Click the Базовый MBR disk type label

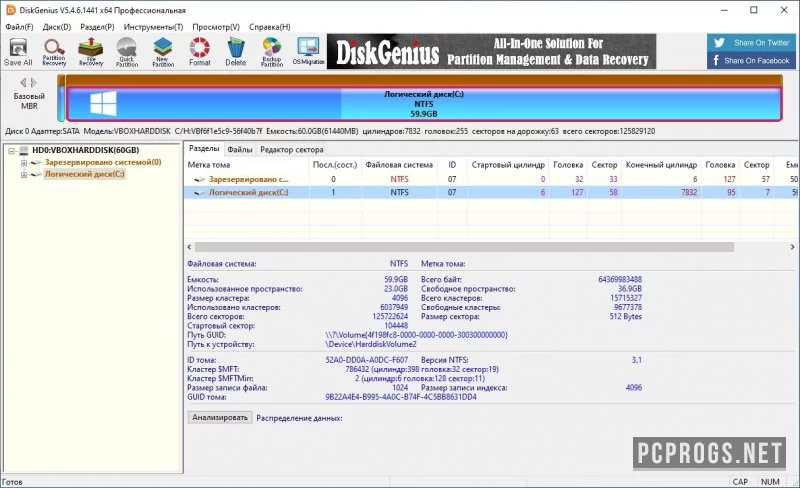tap(29, 101)
